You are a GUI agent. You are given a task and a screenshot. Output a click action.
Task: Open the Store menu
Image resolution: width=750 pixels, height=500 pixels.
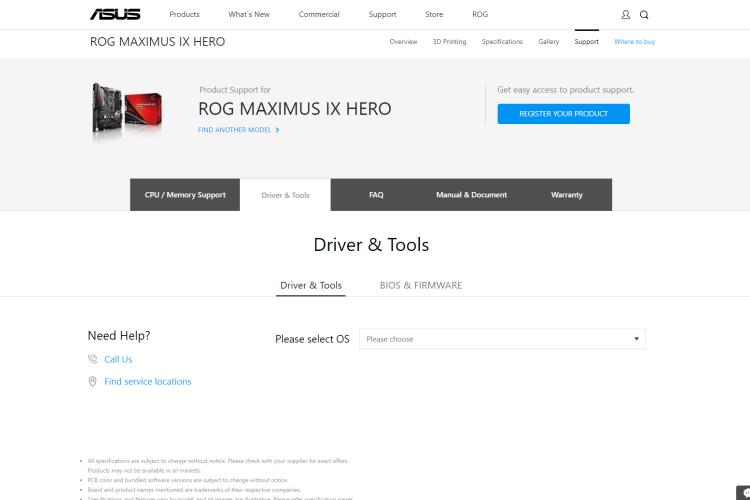coord(434,14)
